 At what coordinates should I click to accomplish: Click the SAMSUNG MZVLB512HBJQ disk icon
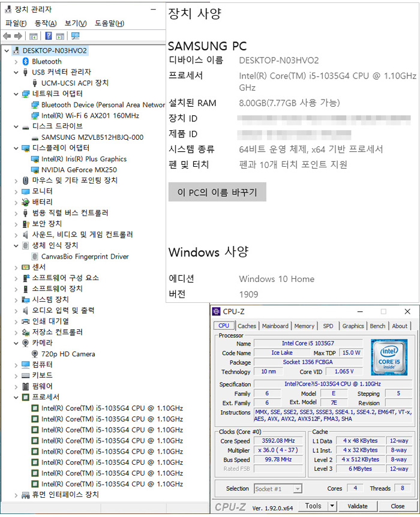[x=35, y=138]
